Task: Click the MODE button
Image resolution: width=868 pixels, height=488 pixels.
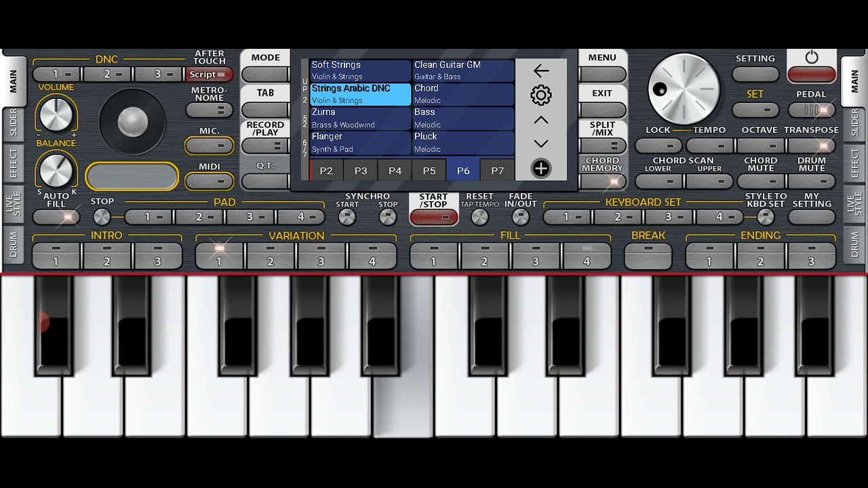Action: click(265, 74)
